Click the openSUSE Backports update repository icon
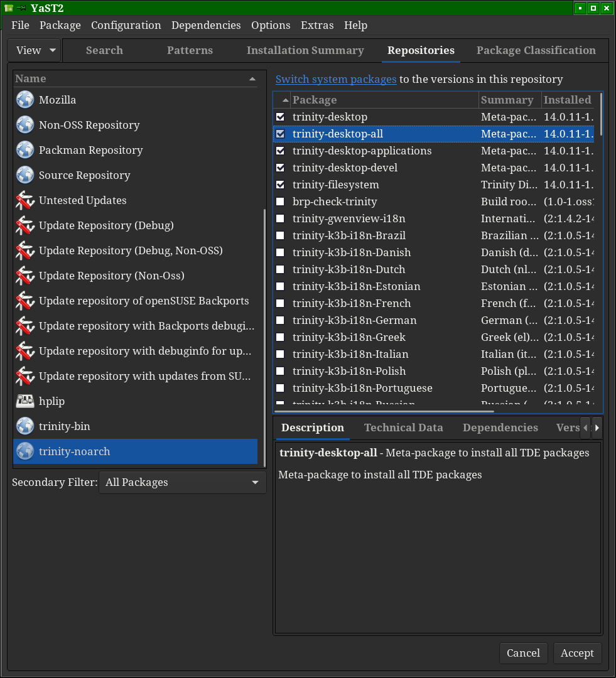Screen dimensions: 616x678 pyautogui.click(x=25, y=301)
